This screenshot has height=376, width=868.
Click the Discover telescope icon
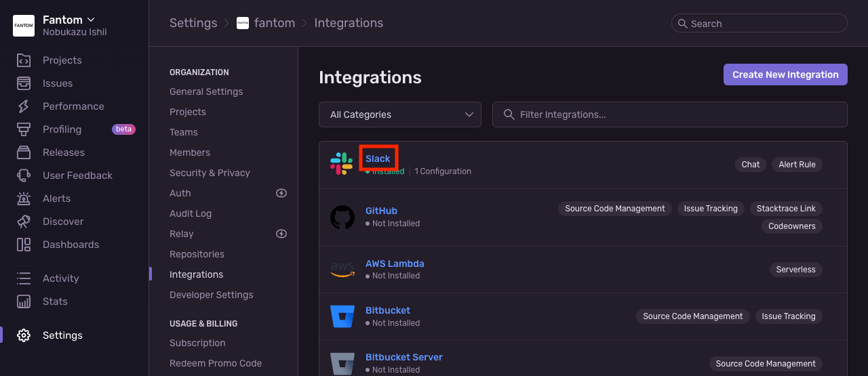click(24, 222)
